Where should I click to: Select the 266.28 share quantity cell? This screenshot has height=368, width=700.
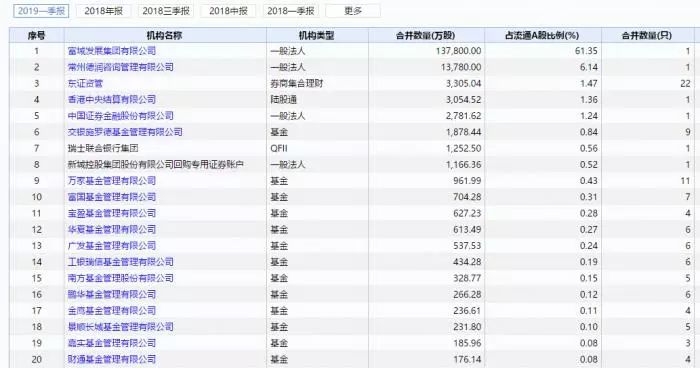(467, 294)
